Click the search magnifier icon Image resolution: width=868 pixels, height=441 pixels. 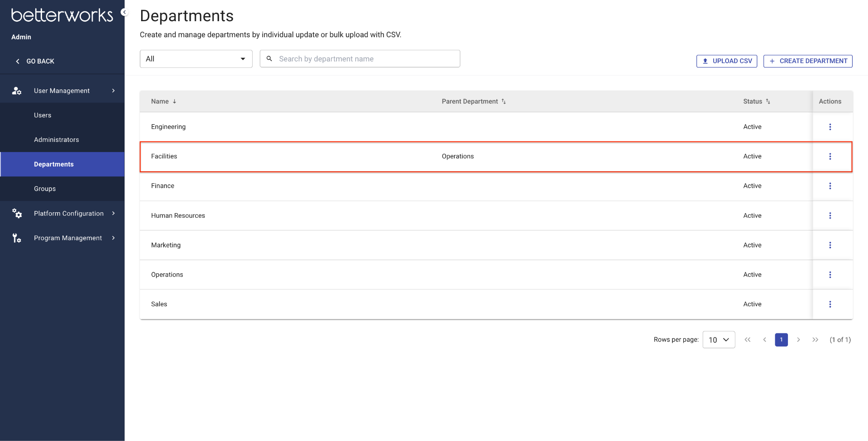click(x=269, y=59)
